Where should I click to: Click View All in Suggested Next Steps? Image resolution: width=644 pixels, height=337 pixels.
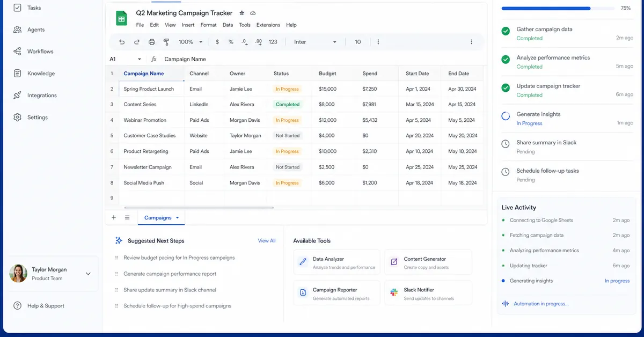point(267,240)
